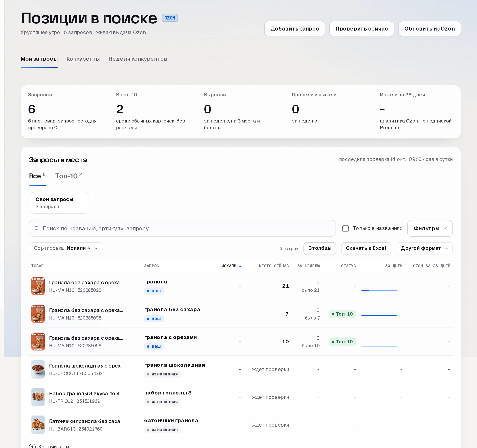Screen dimensions: 477x448
Task: Open the thumbnail of Набор гранолы 3 вкуса
Action: point(38,397)
